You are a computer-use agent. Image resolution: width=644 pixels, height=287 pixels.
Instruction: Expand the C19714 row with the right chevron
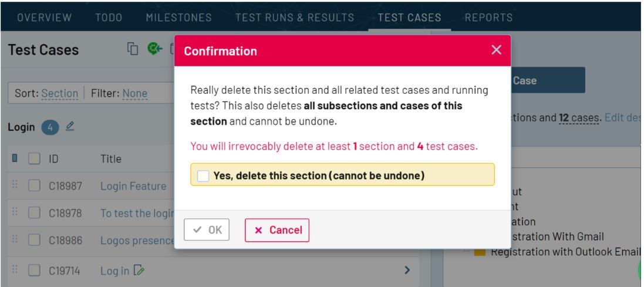point(407,270)
